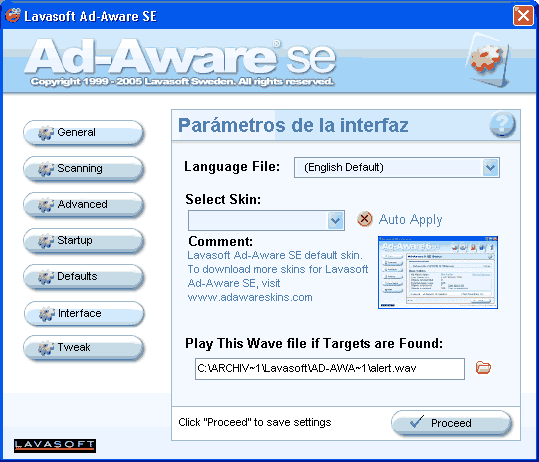Click the skin preview thumbnail
539x462 pixels.
click(x=438, y=272)
